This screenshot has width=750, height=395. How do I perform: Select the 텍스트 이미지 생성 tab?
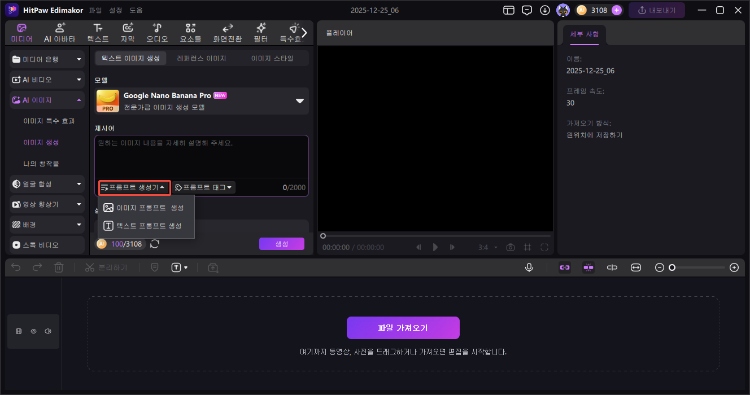pyautogui.click(x=131, y=58)
